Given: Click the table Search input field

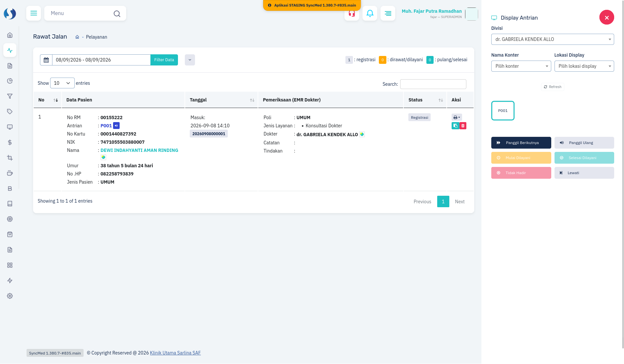Looking at the screenshot, I should pos(433,84).
